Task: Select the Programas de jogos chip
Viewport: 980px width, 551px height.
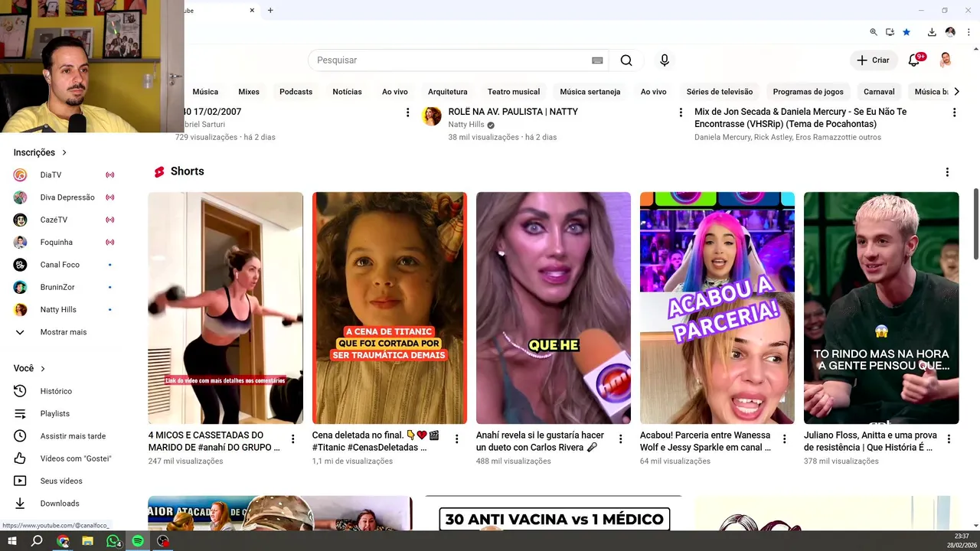Action: coord(808,92)
